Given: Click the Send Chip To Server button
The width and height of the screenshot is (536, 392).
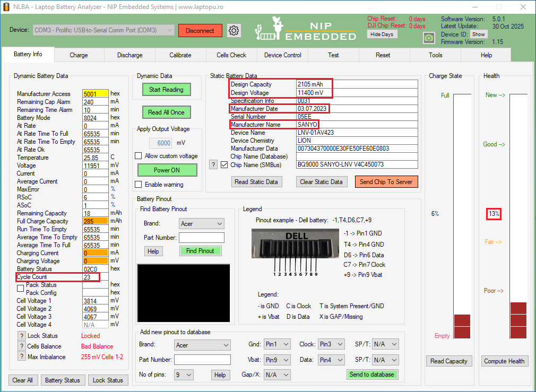Looking at the screenshot, I should [386, 182].
